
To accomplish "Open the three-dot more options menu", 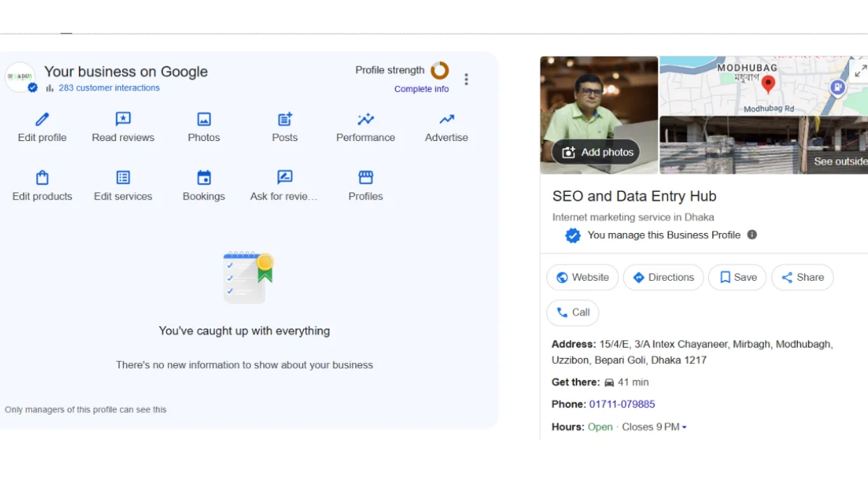I will (467, 80).
